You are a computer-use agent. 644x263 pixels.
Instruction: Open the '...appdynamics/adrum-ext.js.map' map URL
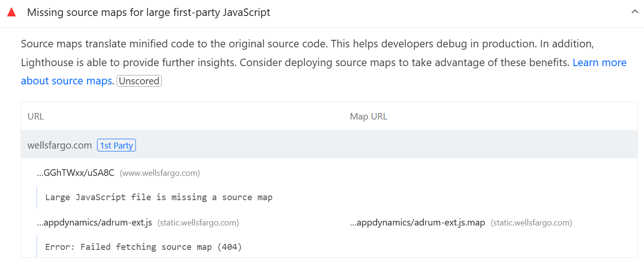coord(417,223)
